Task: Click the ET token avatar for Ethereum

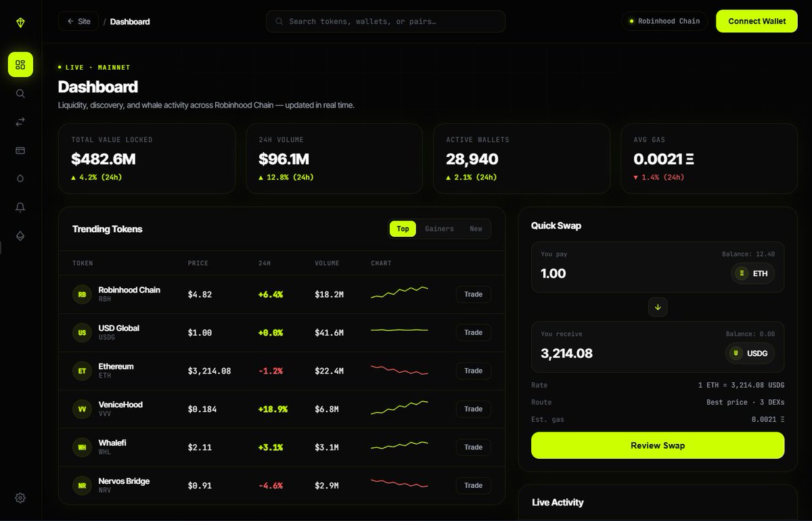Action: pyautogui.click(x=82, y=371)
